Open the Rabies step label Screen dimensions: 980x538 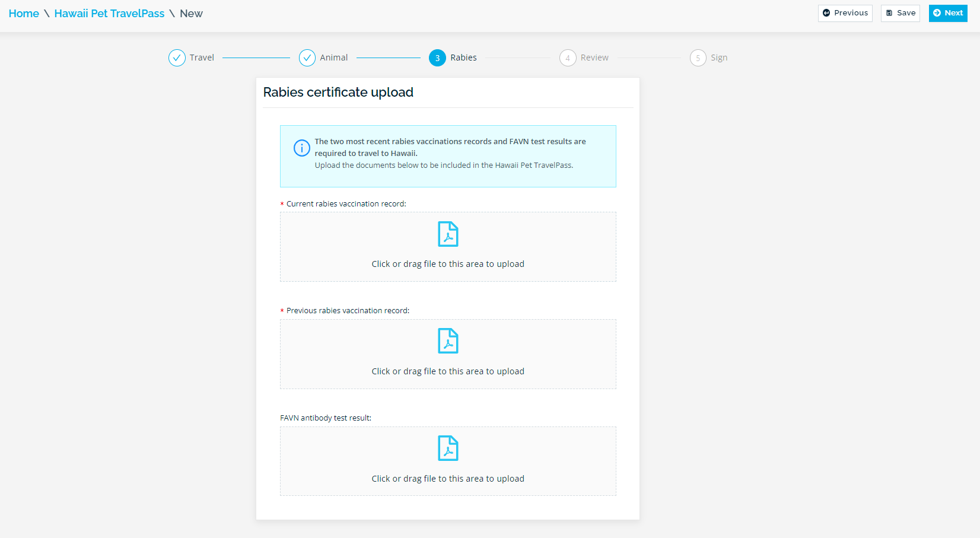[463, 58]
